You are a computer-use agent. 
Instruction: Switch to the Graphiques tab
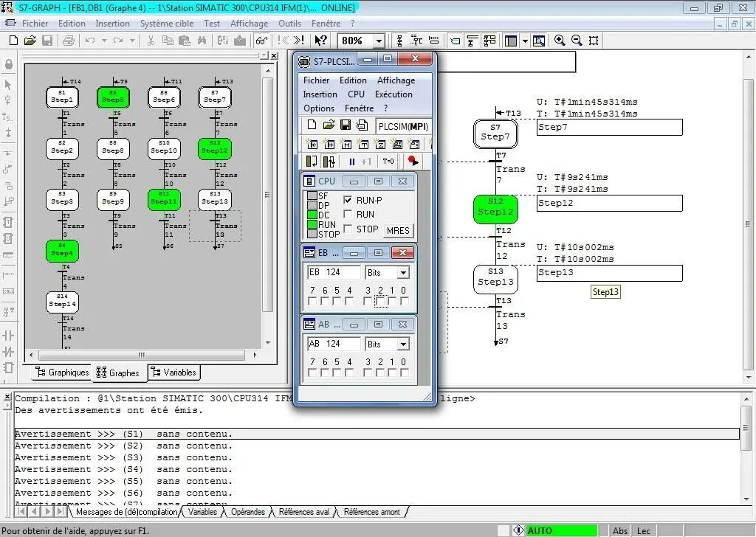click(x=62, y=373)
